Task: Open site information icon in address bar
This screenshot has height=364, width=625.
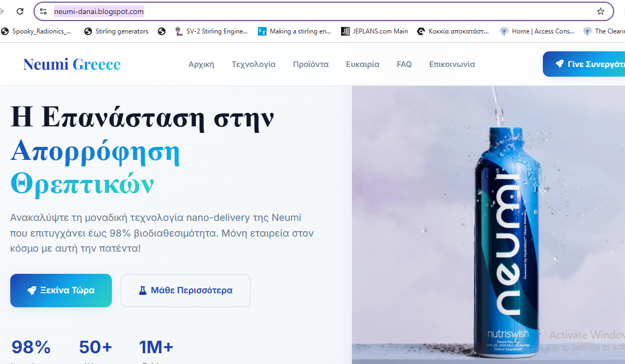Action: (x=43, y=11)
